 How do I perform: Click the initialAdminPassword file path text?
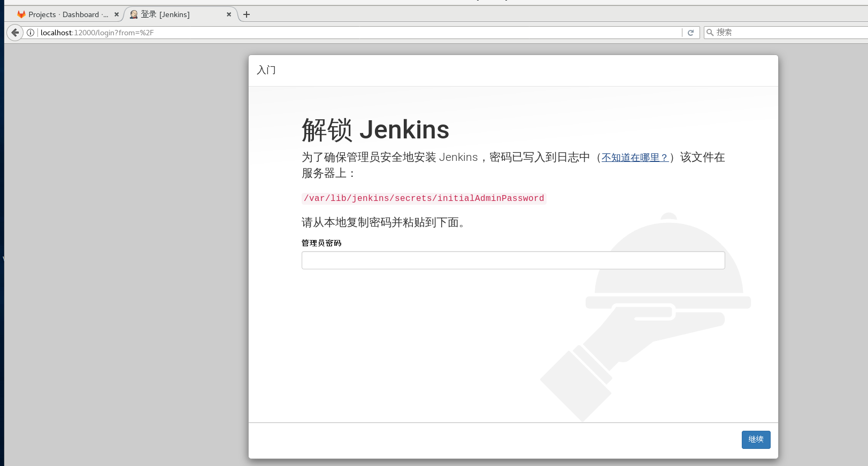click(424, 198)
